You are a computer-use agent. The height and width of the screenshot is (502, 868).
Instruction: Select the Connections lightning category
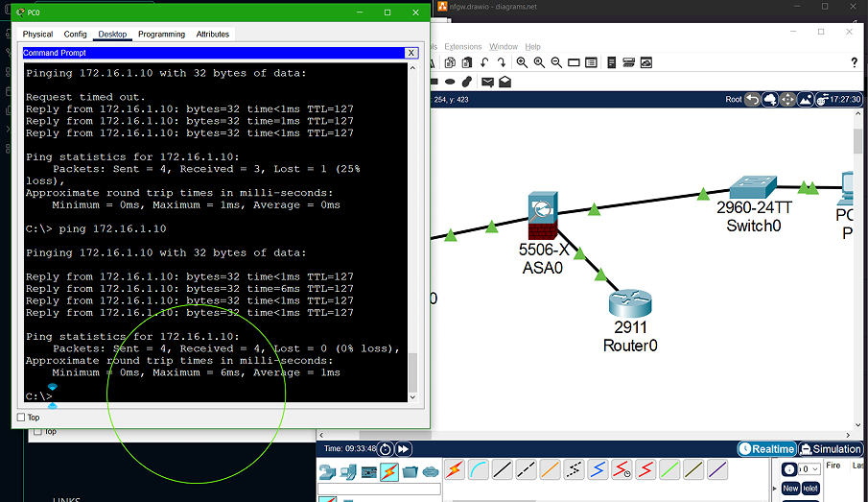[x=389, y=472]
